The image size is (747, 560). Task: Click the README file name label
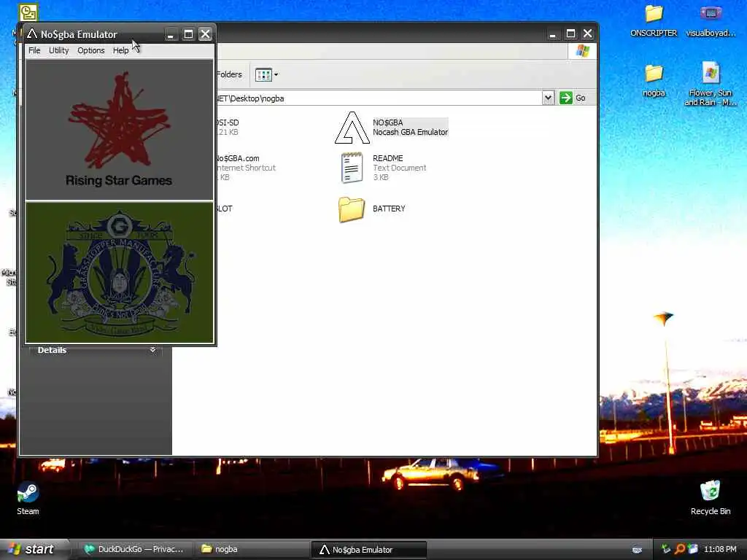click(388, 158)
